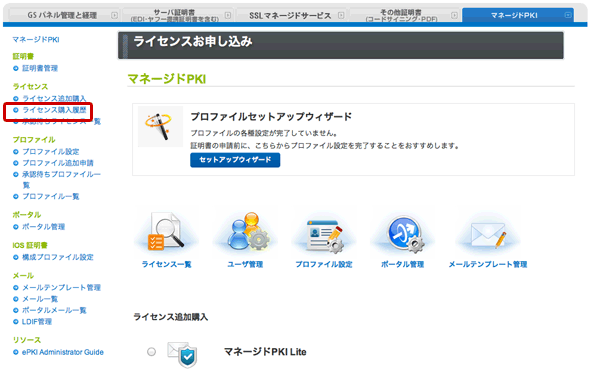
Task: Open the マネージドPKI sidebar top link
Action: (36, 39)
